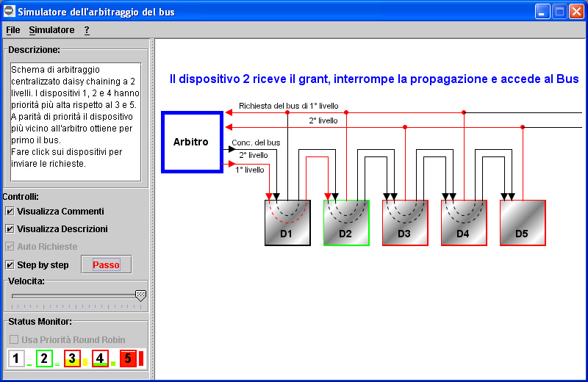This screenshot has width=588, height=382.
Task: Open the Simulatore menu
Action: [x=51, y=30]
